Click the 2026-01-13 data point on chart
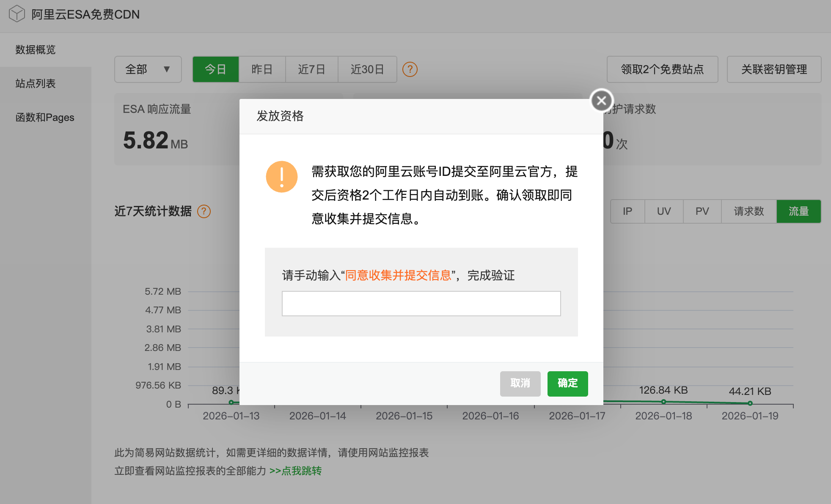Image resolution: width=831 pixels, height=504 pixels. point(231,402)
